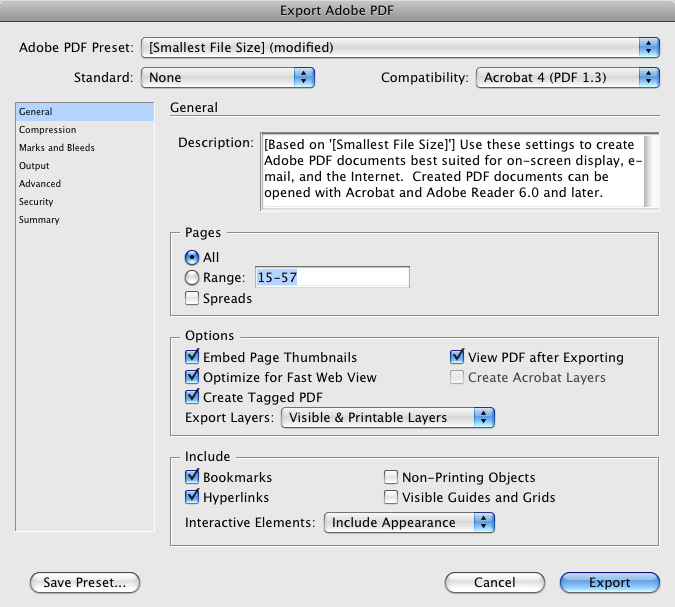The width and height of the screenshot is (675, 607).
Task: Switch to the Compression section
Action: [85, 130]
